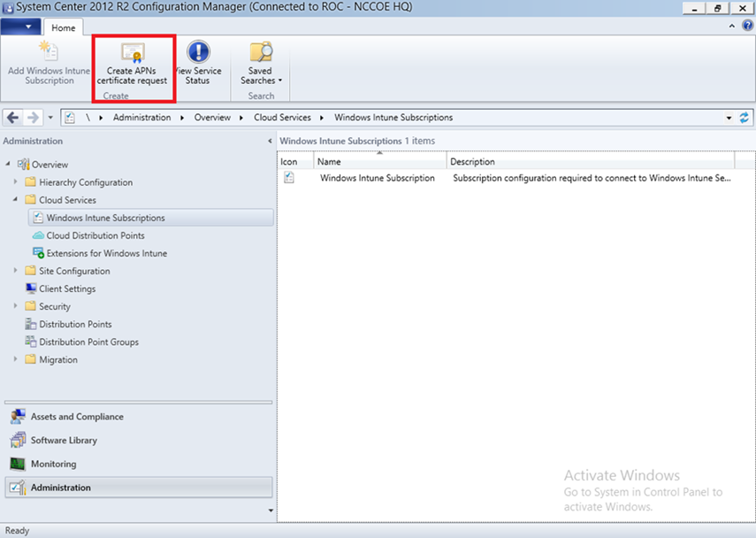This screenshot has width=756, height=538.
Task: Switch to Assets and Compliance workspace
Action: click(138, 417)
